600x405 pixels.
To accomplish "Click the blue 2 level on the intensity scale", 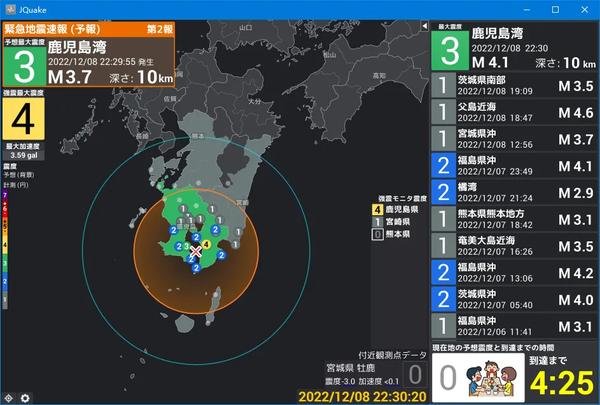I will click(x=5, y=283).
